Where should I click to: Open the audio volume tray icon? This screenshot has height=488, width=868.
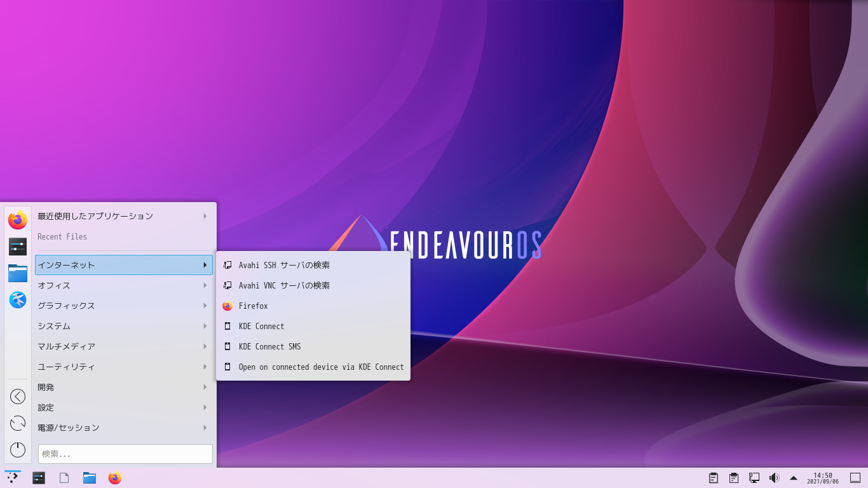[x=774, y=478]
